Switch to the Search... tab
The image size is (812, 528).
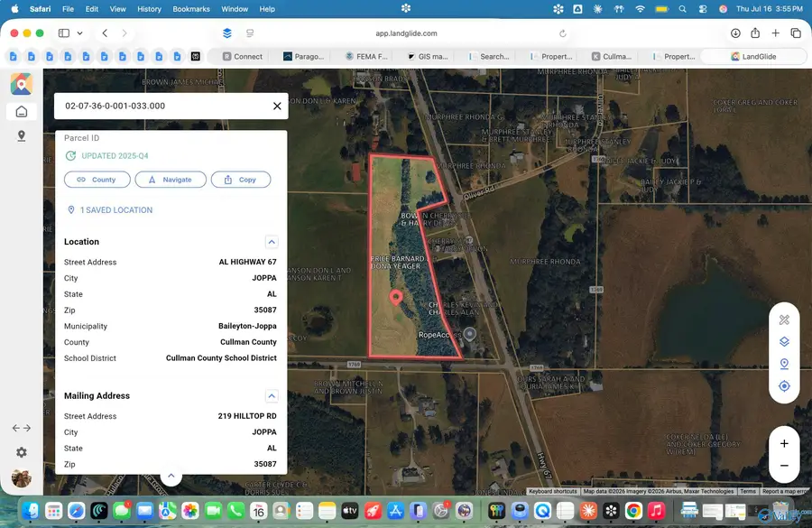click(x=489, y=57)
